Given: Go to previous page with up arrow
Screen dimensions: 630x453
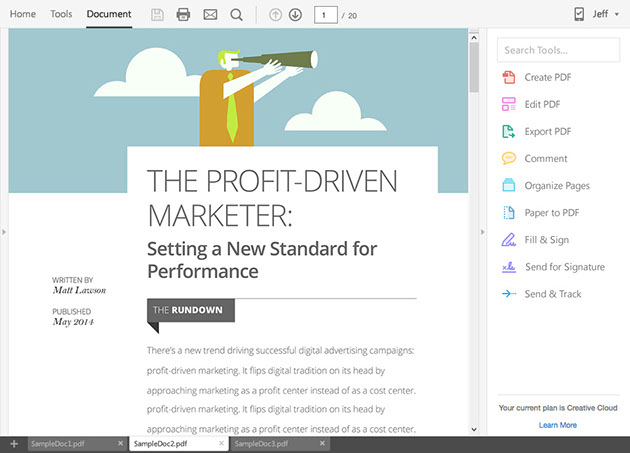Looking at the screenshot, I should [x=276, y=15].
